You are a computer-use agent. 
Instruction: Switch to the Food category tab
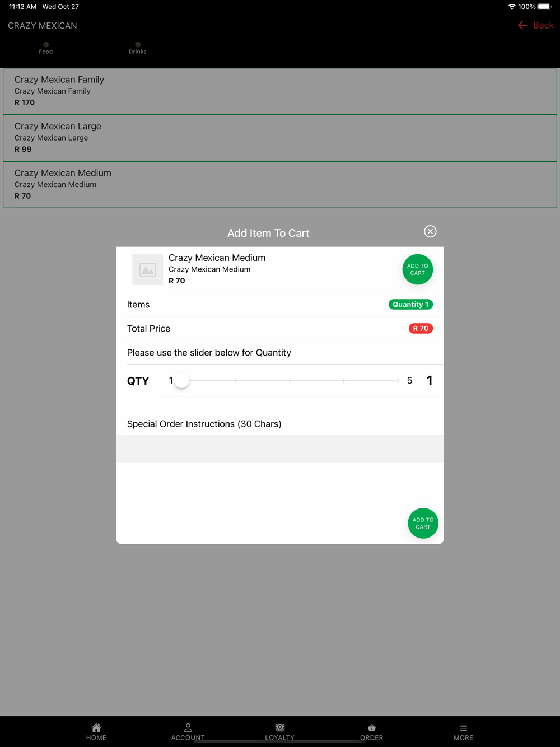click(46, 48)
